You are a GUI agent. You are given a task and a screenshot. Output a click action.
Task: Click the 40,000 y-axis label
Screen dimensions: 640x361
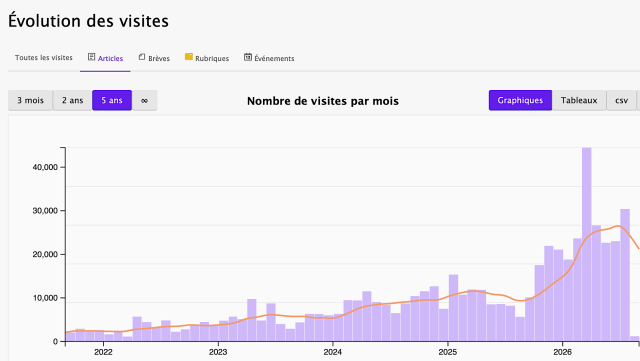tap(45, 167)
